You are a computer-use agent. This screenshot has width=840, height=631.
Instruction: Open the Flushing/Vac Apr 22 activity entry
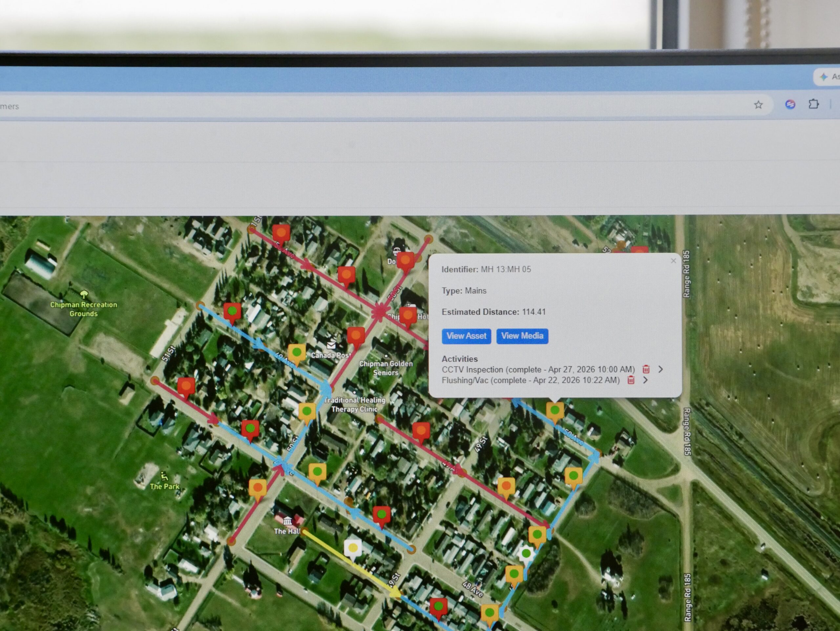[x=531, y=380]
